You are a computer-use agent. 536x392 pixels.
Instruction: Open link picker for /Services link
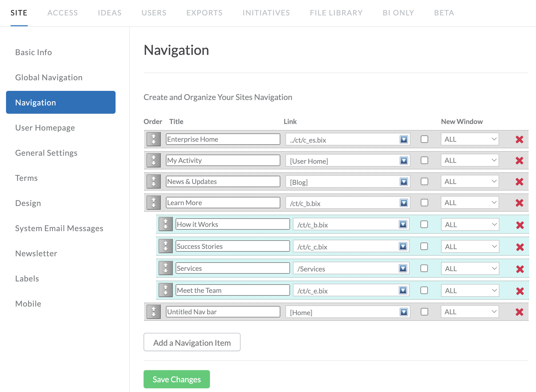point(403,268)
